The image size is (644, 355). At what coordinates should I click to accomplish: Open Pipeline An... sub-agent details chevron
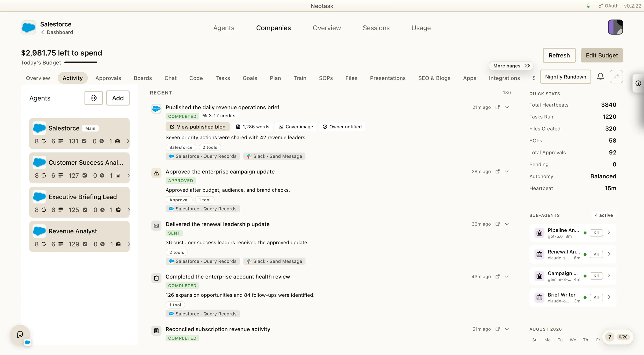[609, 233]
